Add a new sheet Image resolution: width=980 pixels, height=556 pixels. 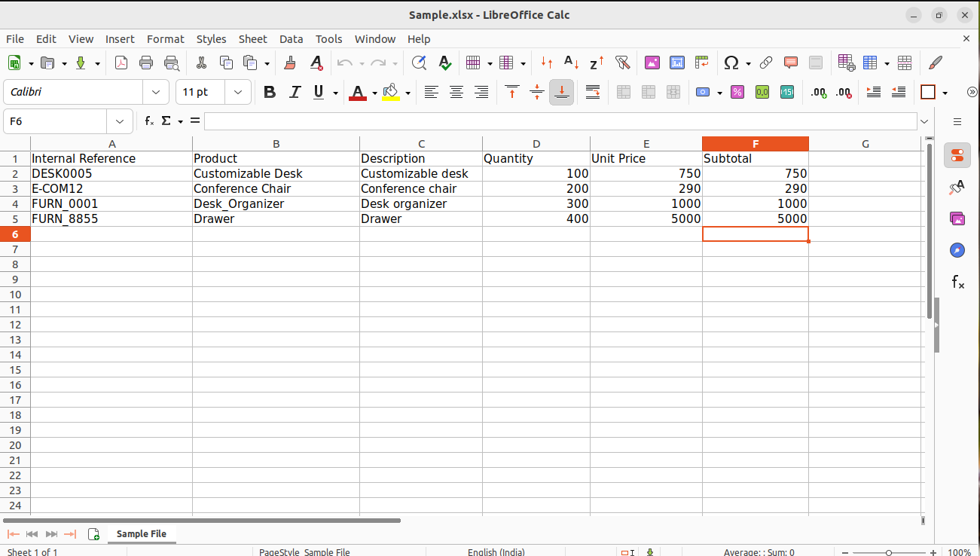[93, 533]
